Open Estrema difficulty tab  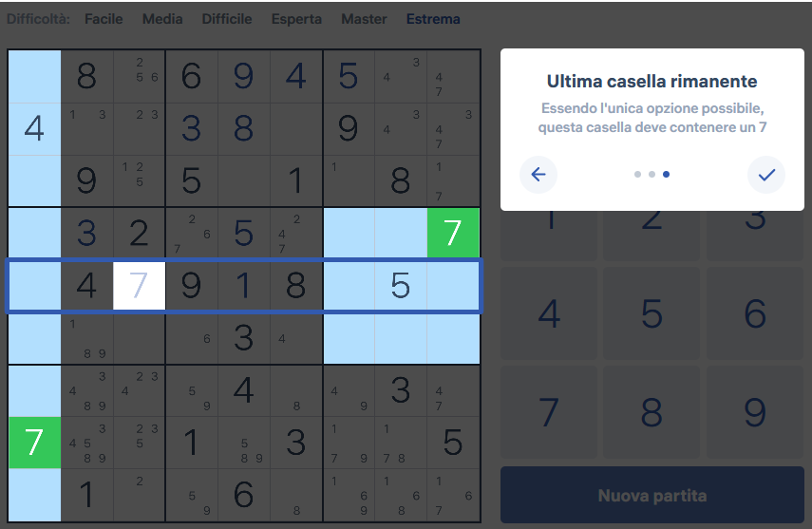coord(433,19)
